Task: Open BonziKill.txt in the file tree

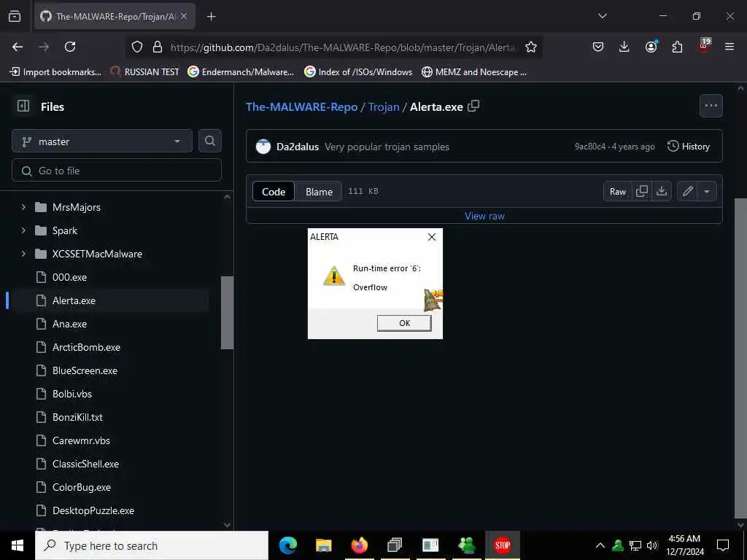Action: [77, 417]
